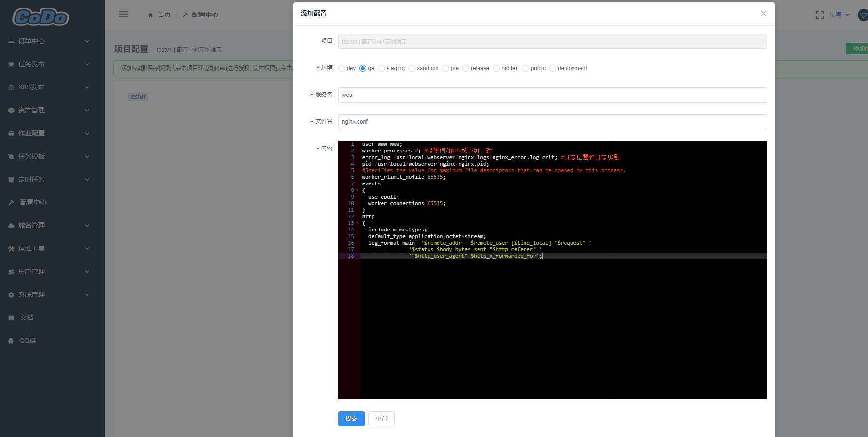This screenshot has width=868, height=437.
Task: Select the sandbox environment radio
Action: pyautogui.click(x=412, y=68)
